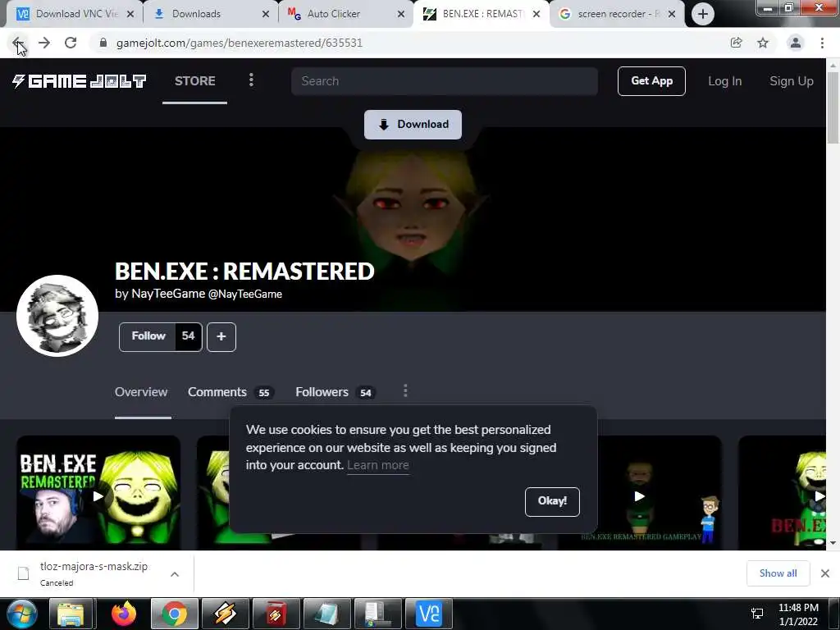Close the Downloads tab
Image resolution: width=840 pixels, height=630 pixels.
[x=265, y=14]
